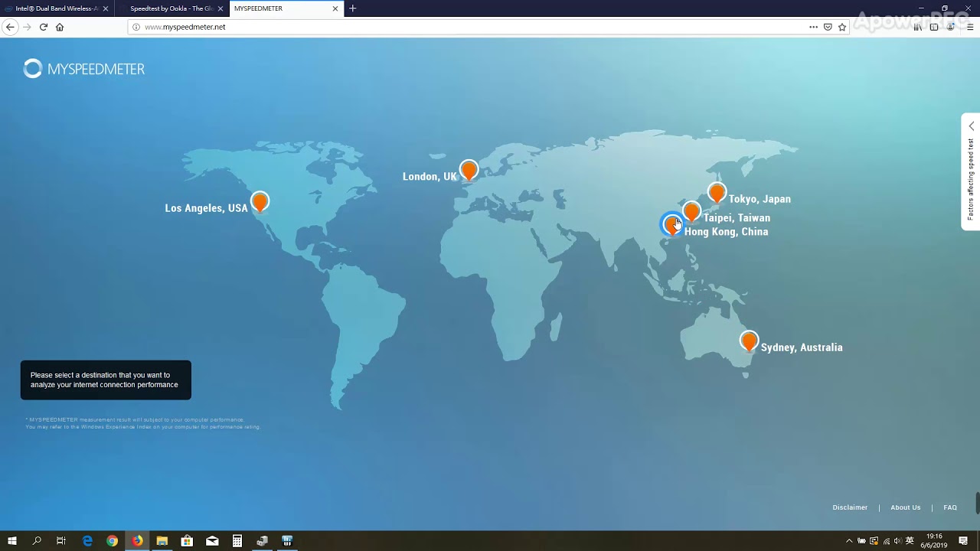
Task: Open page actions three-dot menu
Action: click(813, 27)
